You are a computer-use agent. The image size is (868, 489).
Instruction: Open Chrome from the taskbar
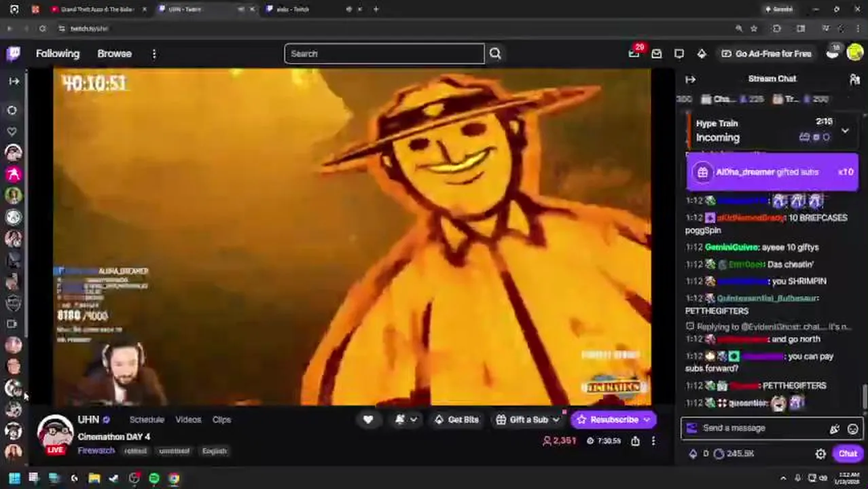174,479
